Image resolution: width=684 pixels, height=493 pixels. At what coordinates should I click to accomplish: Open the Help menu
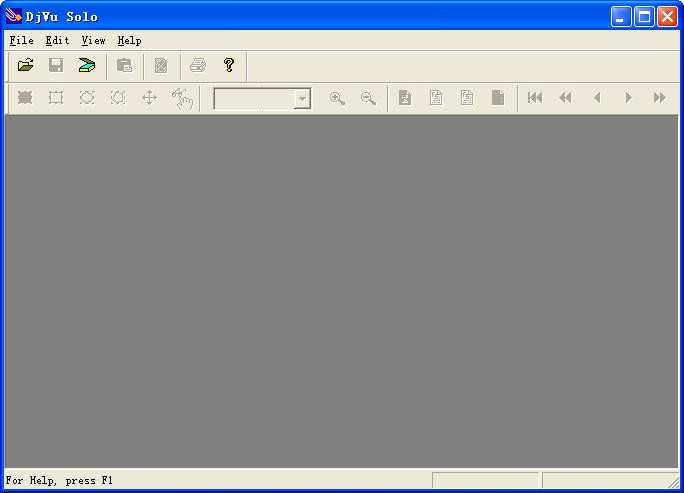(130, 41)
